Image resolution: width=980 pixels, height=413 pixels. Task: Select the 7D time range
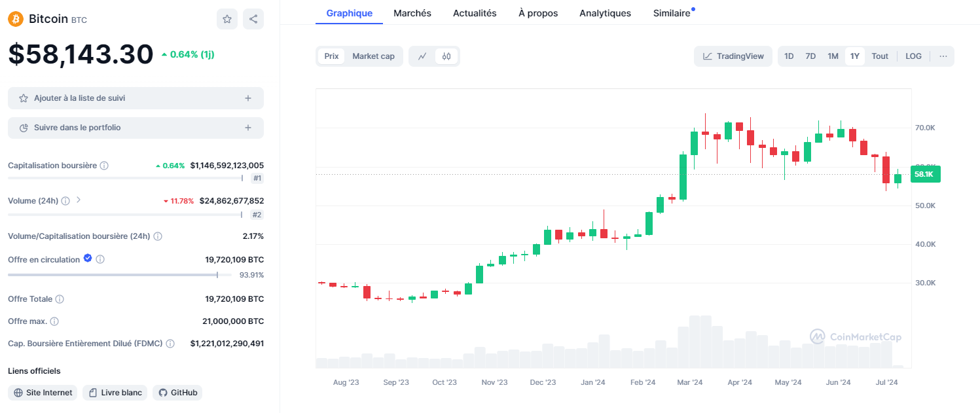pyautogui.click(x=810, y=56)
